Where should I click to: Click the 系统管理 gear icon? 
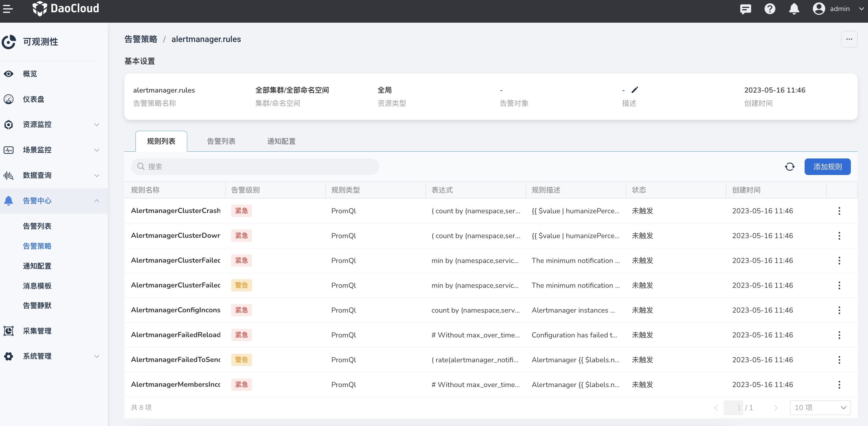coord(9,356)
